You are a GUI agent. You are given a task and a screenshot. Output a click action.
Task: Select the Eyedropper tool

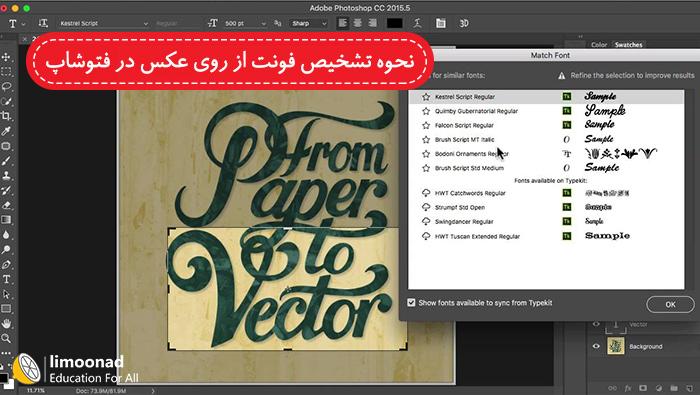tap(6, 131)
